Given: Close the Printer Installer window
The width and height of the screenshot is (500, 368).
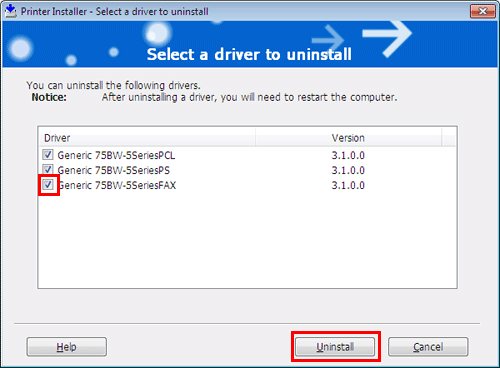Looking at the screenshot, I should tap(482, 11).
